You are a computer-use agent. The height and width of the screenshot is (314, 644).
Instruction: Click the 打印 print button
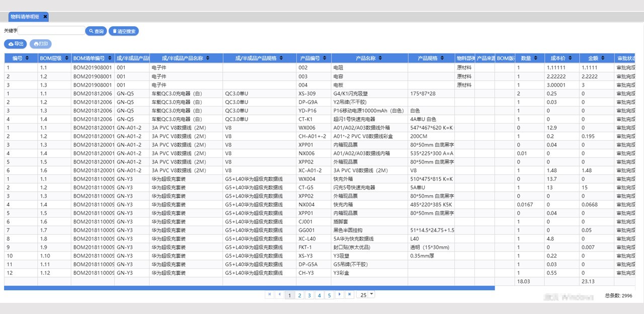[41, 44]
